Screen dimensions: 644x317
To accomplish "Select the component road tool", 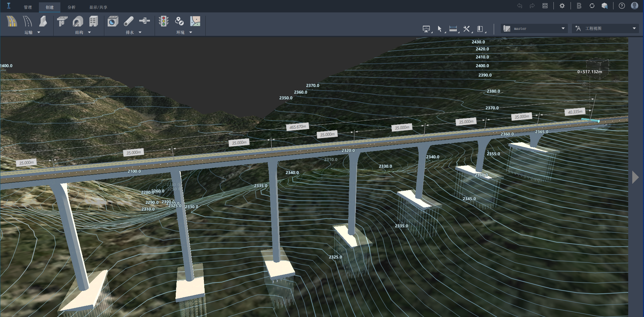I will 12,21.
